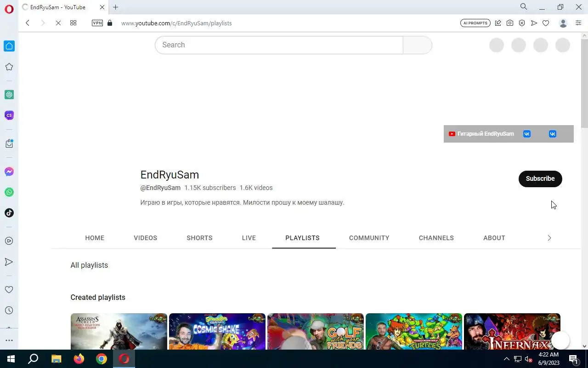This screenshot has width=588, height=368.
Task: Subscribe to the EndRyuSam channel
Action: click(540, 178)
